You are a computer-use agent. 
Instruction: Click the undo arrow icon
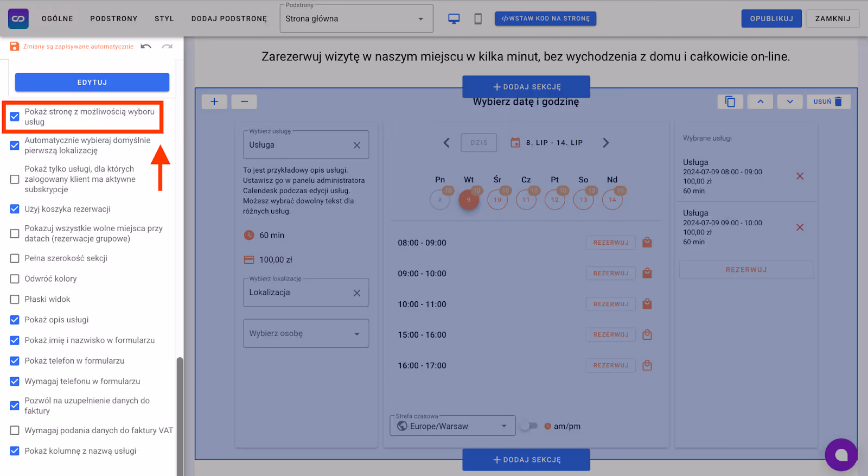(x=146, y=47)
